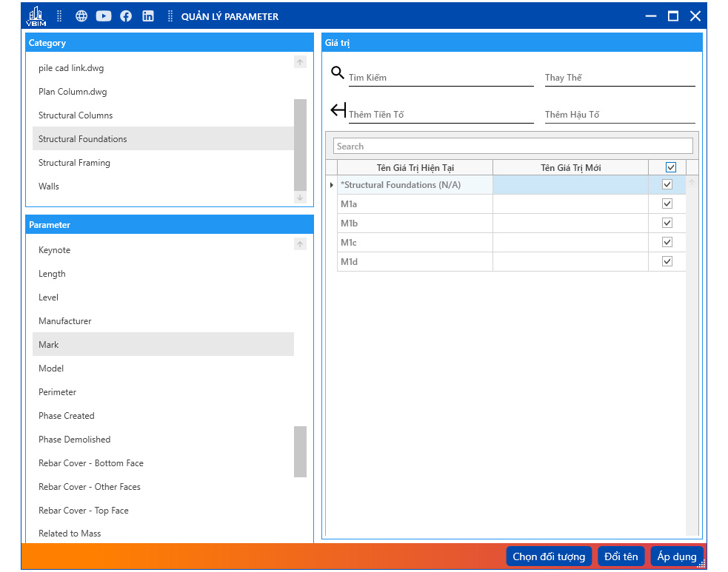Click the Thay Thế input field

pos(619,78)
